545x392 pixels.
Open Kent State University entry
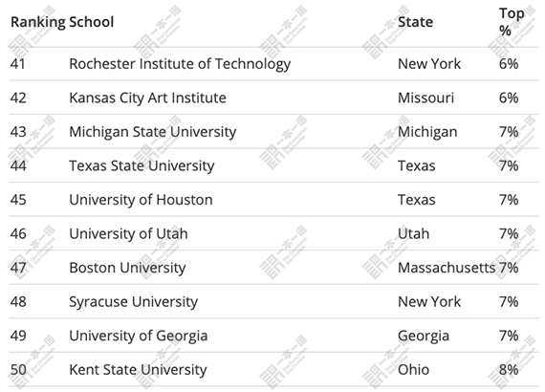tap(138, 370)
